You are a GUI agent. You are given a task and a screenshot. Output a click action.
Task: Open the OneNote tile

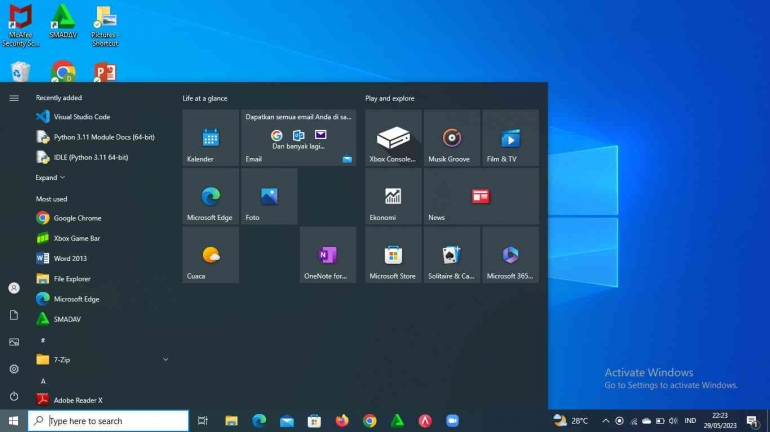328,255
